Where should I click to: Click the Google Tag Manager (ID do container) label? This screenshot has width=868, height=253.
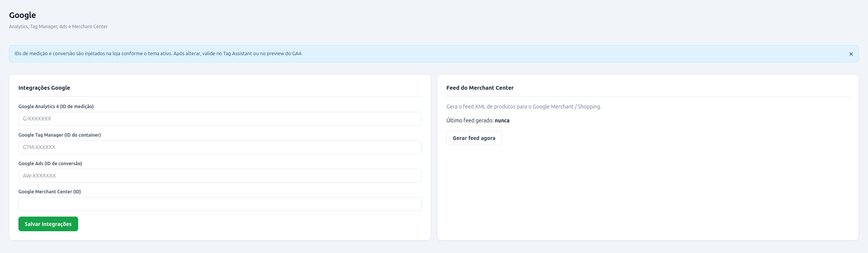coord(60,135)
